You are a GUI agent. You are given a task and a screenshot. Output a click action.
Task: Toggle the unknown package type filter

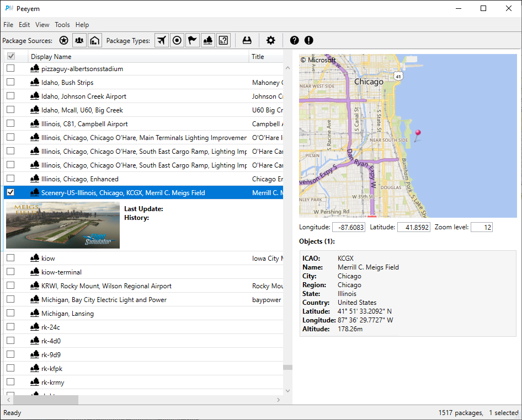click(x=223, y=41)
